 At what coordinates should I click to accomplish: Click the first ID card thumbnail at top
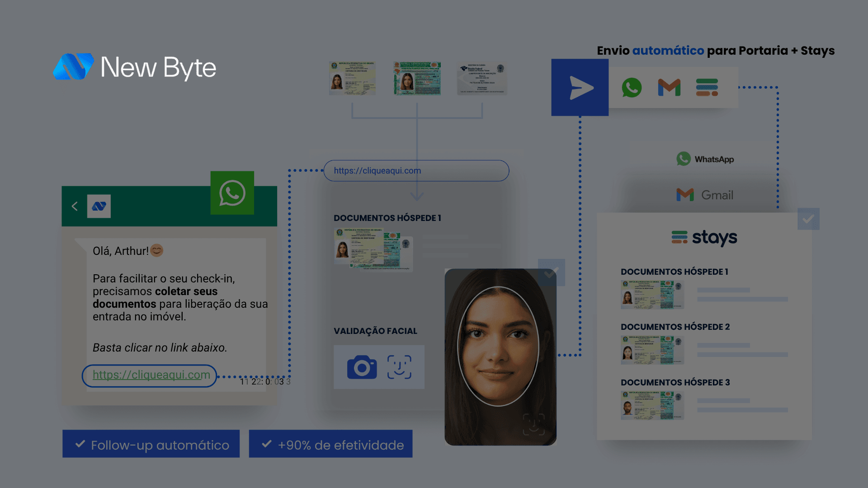(352, 79)
